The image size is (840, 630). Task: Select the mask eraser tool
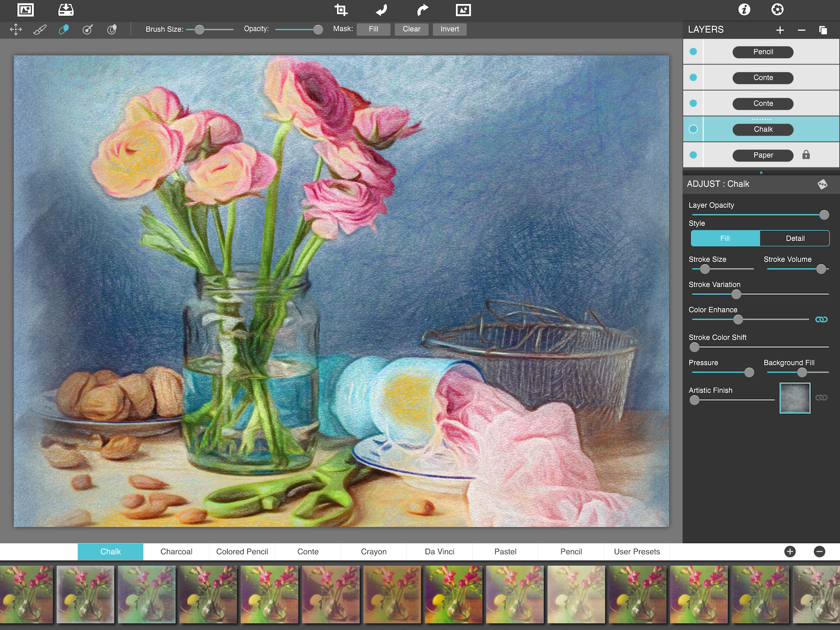pos(64,29)
